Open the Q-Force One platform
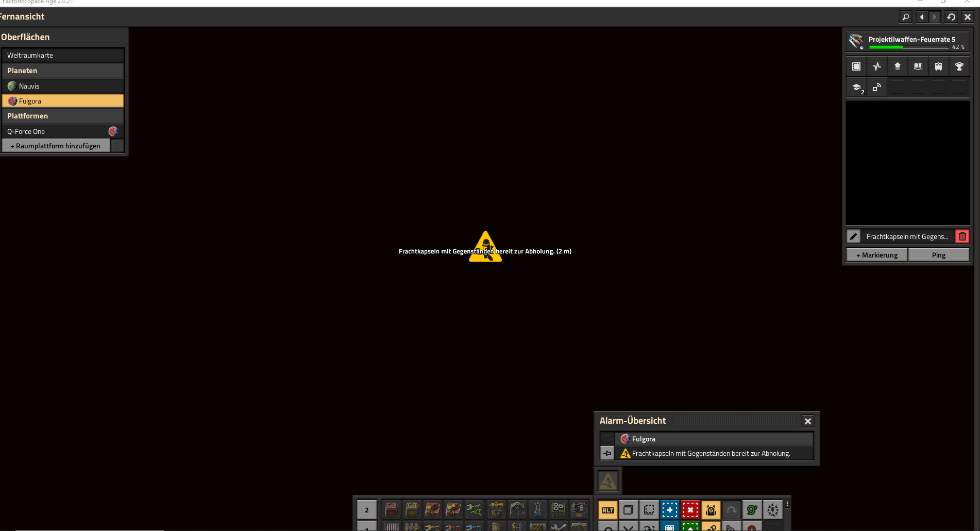 [x=63, y=131]
